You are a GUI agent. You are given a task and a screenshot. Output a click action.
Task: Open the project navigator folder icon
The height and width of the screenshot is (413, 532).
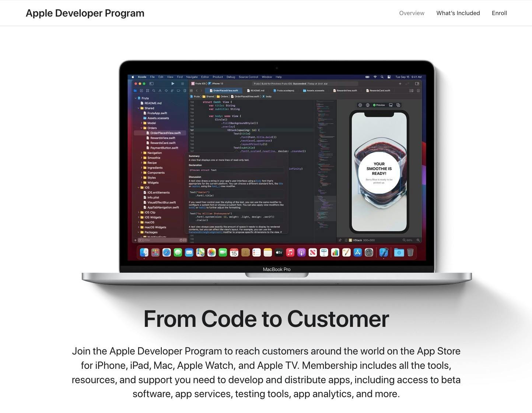point(135,91)
